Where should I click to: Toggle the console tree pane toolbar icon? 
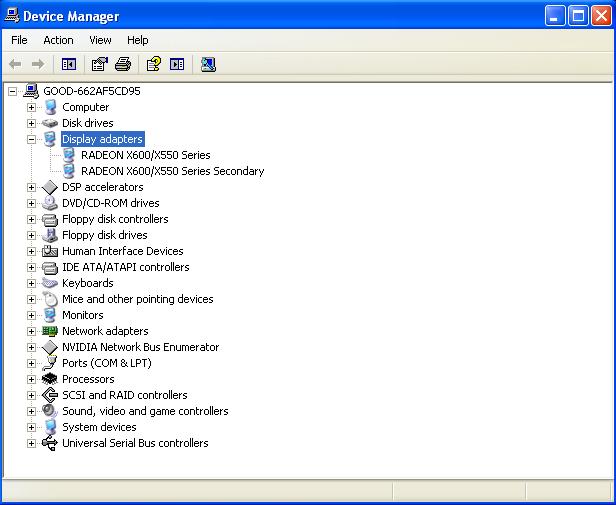point(69,64)
